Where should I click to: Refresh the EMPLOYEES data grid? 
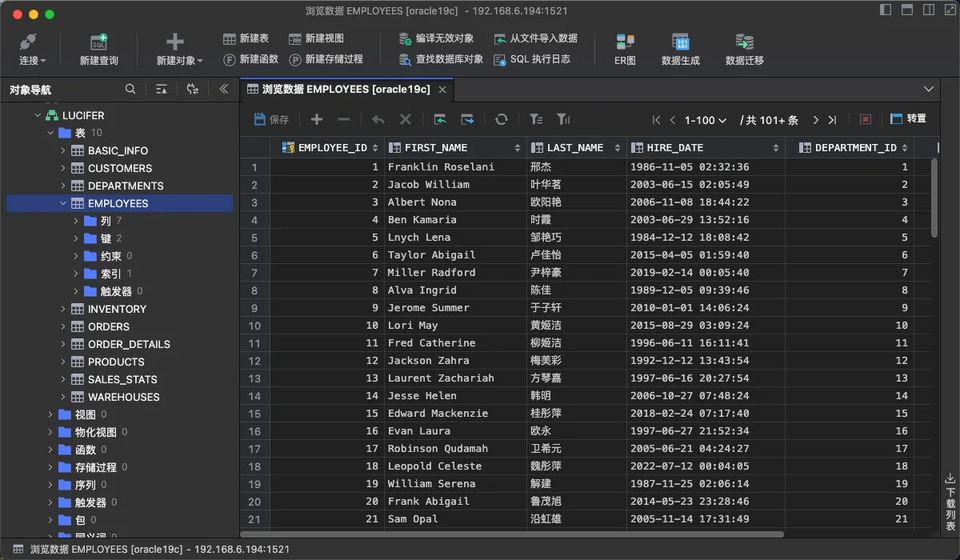[502, 119]
